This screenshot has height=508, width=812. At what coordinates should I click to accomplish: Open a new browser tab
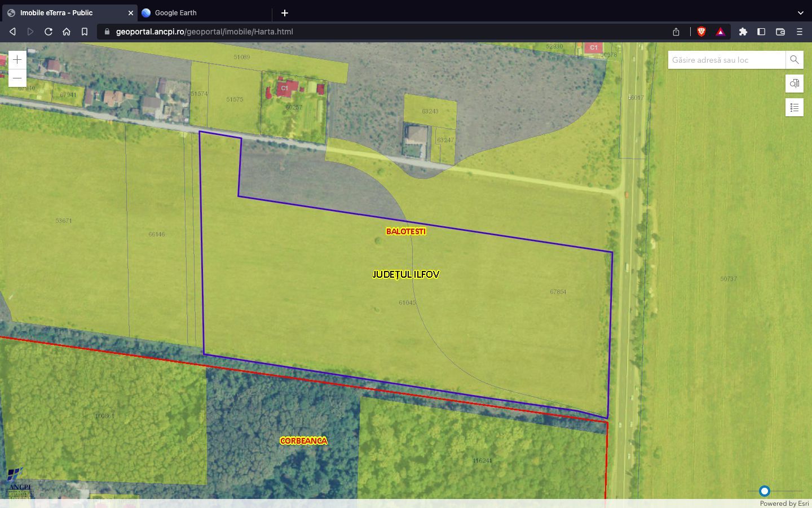point(285,12)
